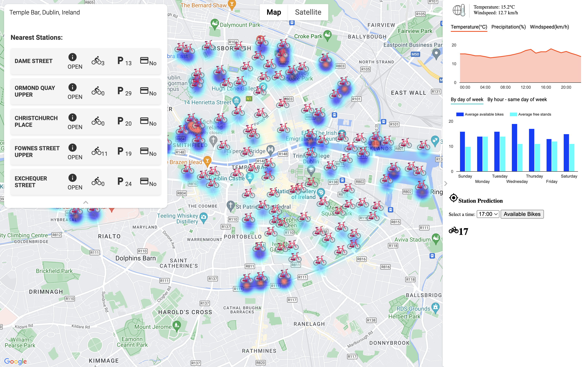Click Ormond Quay Upper info icon

[72, 87]
